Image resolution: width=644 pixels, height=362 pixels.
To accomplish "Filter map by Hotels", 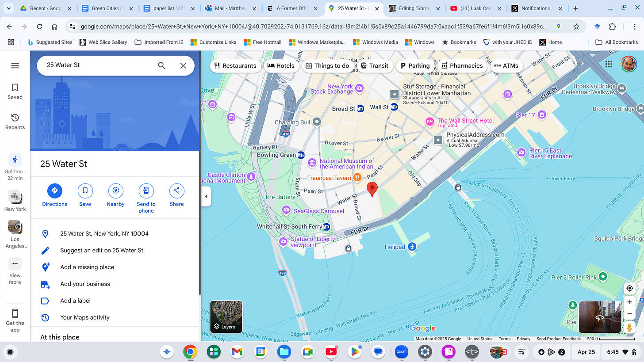I will click(x=281, y=65).
